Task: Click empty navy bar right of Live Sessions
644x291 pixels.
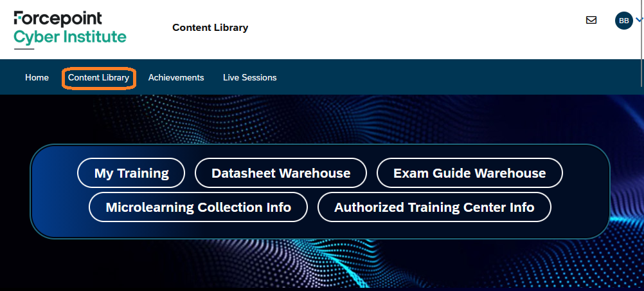Action: (450, 77)
